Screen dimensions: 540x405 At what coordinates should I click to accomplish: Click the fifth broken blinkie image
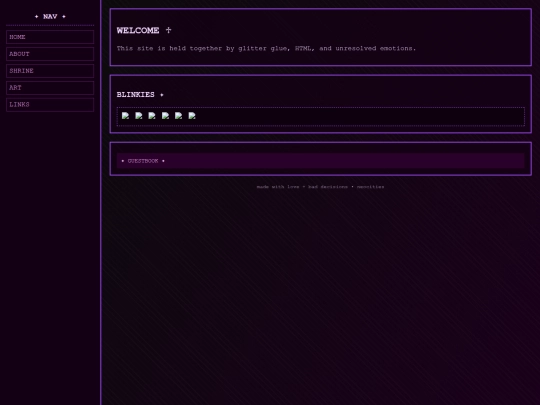click(x=178, y=116)
